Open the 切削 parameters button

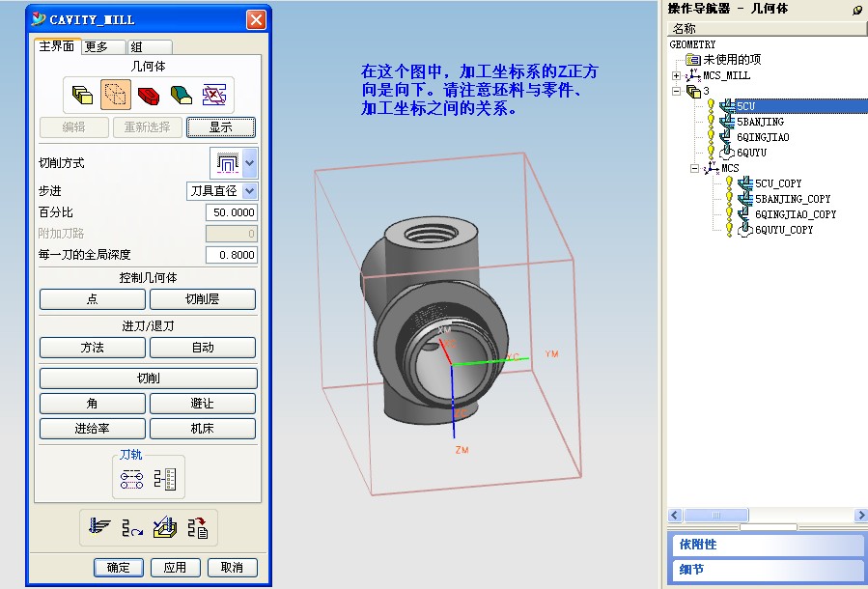149,379
